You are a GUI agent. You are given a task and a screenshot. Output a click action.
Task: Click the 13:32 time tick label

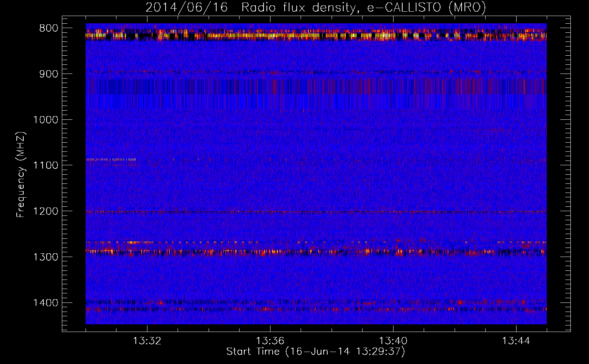pos(147,341)
